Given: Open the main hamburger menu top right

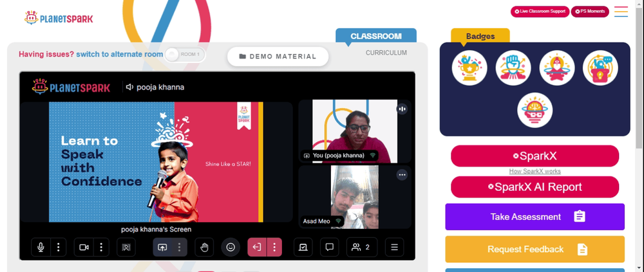Looking at the screenshot, I should pyautogui.click(x=621, y=12).
